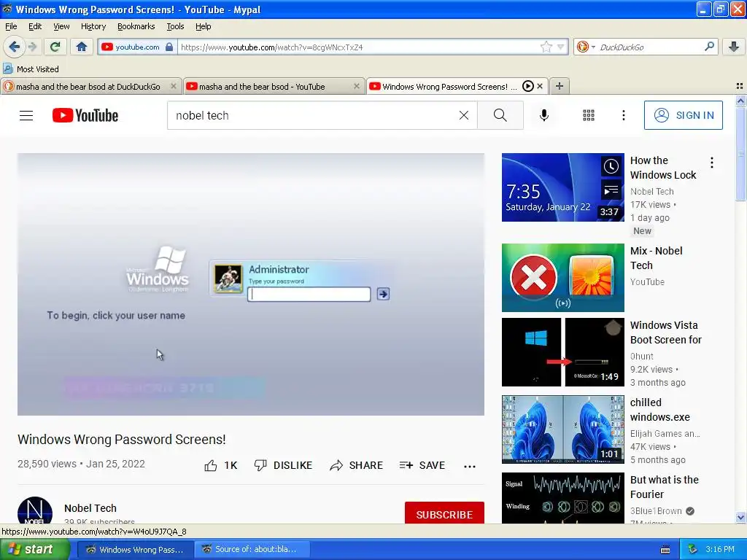The width and height of the screenshot is (747, 560).
Task: Open the YouTube apps grid icon
Action: coord(589,115)
